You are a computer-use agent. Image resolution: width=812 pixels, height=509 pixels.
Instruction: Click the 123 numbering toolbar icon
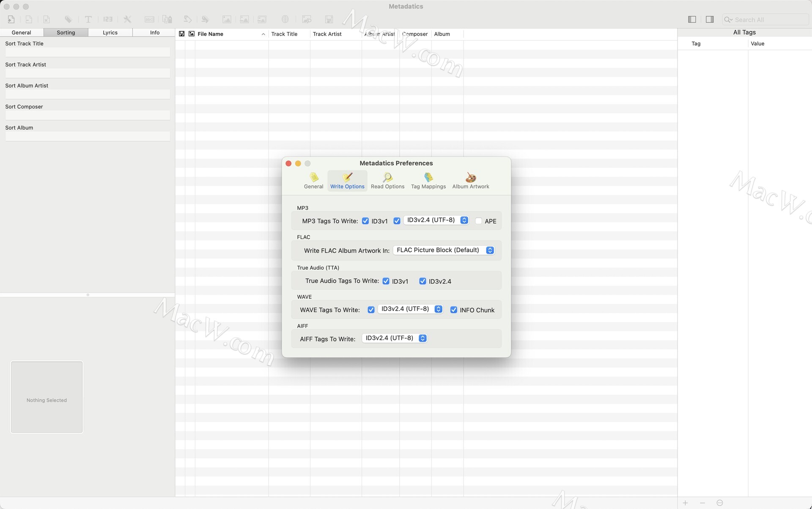click(108, 19)
